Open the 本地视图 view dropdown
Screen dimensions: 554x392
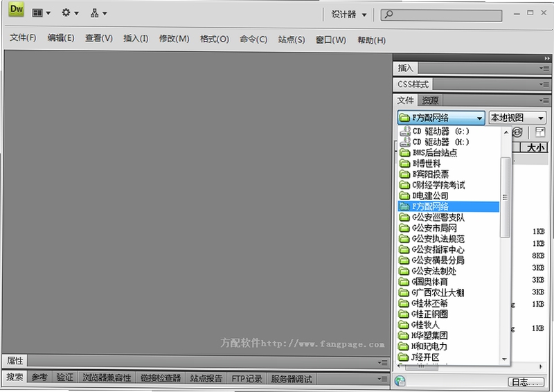(x=517, y=118)
